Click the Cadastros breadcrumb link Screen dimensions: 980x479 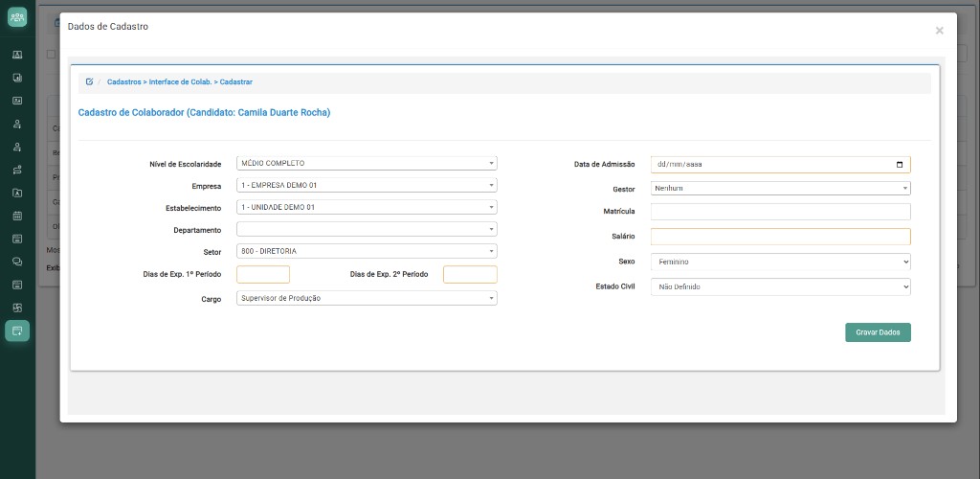click(123, 82)
